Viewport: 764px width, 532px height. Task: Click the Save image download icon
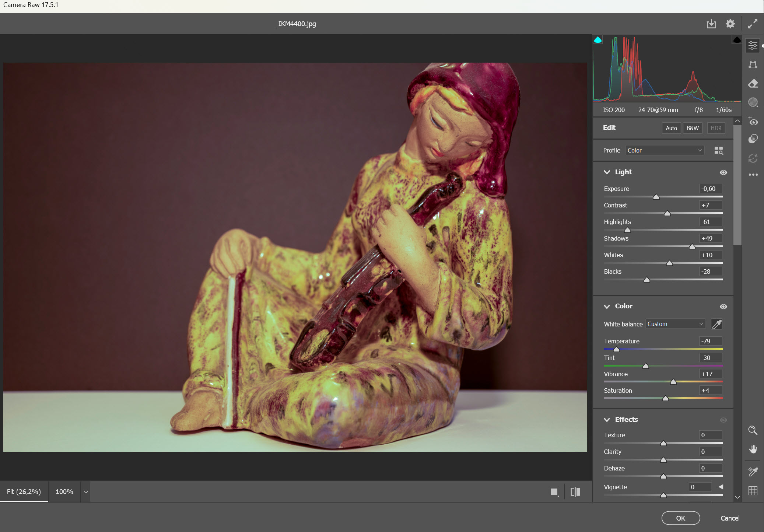pos(711,24)
